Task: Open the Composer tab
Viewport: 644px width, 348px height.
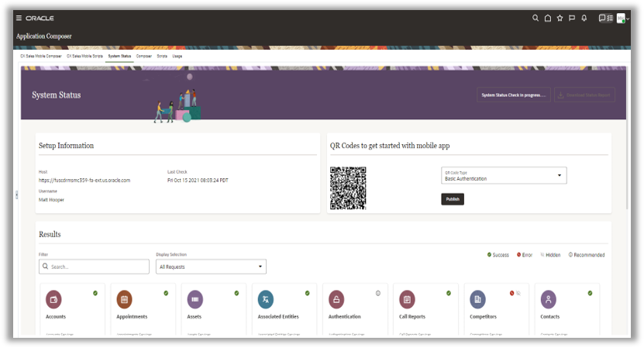Action: [x=143, y=56]
